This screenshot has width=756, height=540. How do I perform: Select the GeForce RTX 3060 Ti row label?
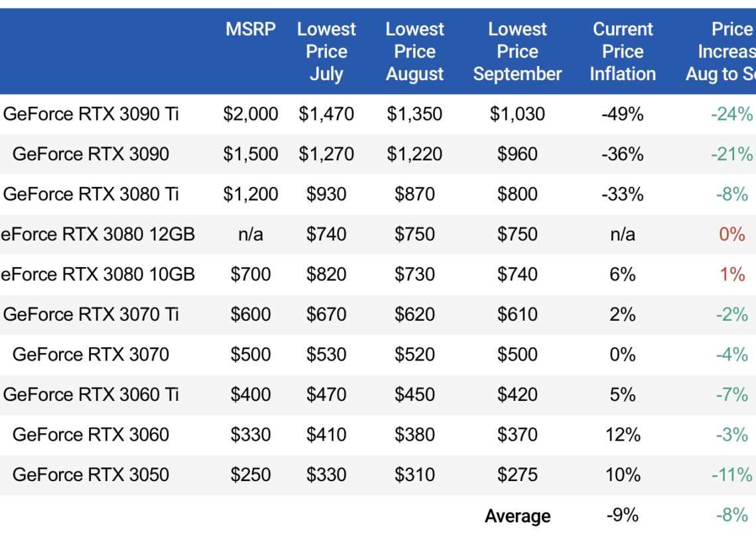(x=91, y=394)
